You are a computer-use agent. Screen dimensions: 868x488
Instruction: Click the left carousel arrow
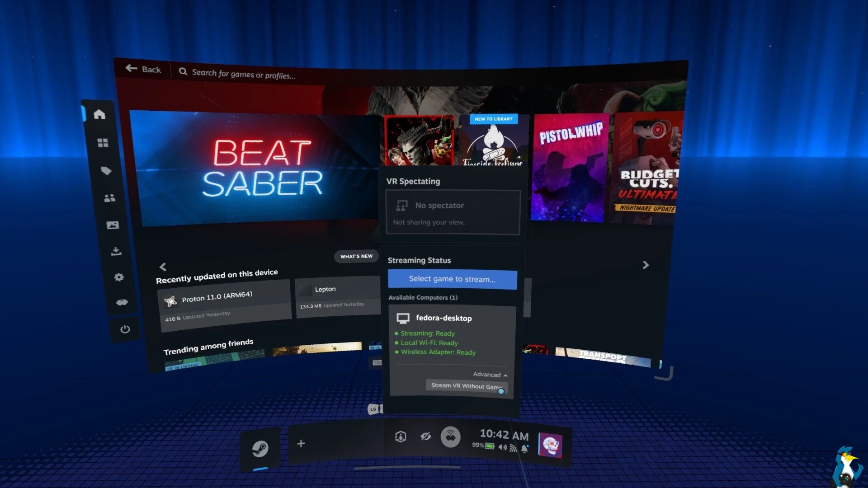[163, 267]
